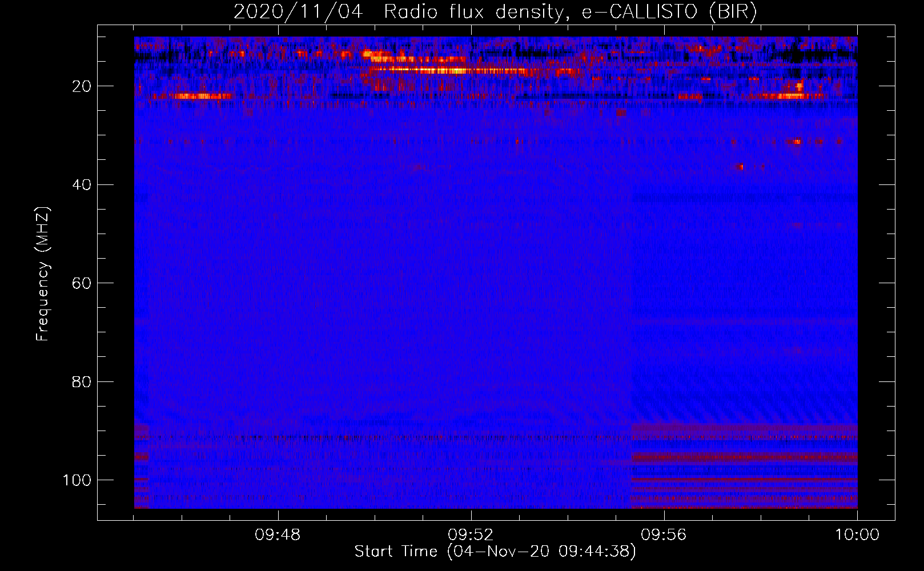Click the 40 frequency tick label
Viewport: 924px width, 571px height.
point(82,184)
